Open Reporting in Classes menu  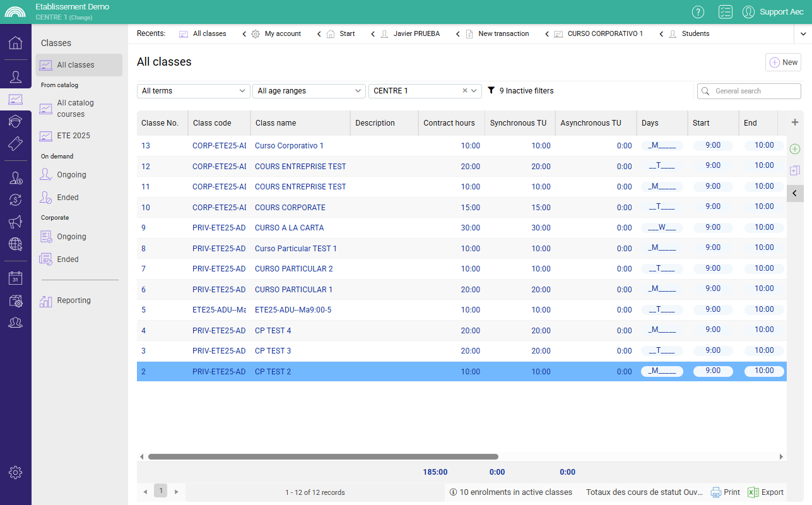click(79, 300)
